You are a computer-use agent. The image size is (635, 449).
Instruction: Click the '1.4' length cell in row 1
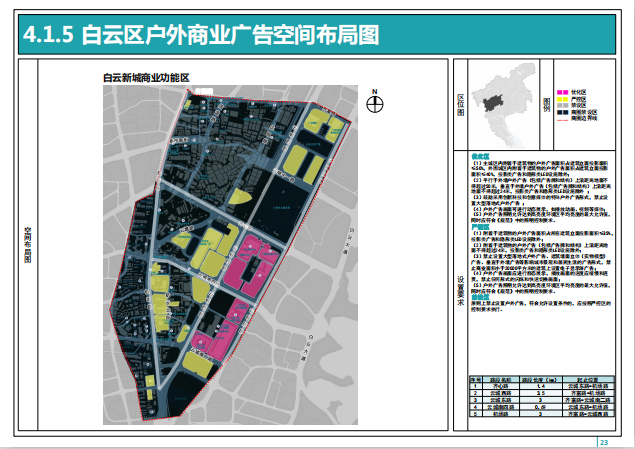pos(540,386)
